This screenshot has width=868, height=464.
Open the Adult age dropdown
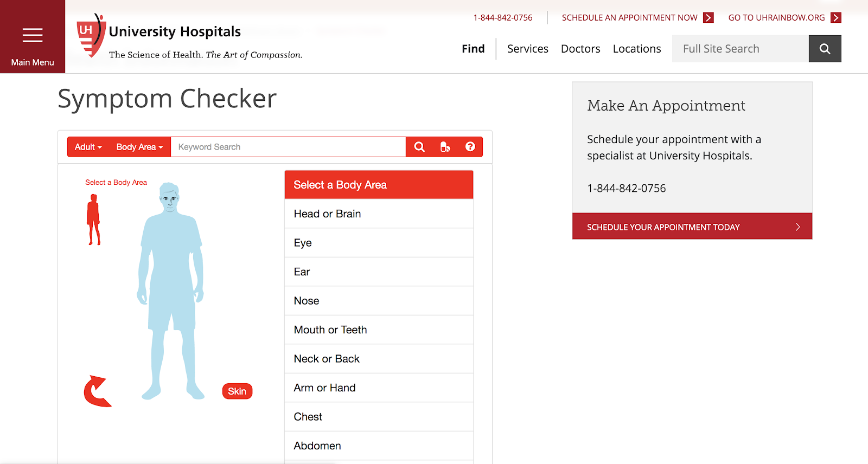click(88, 147)
